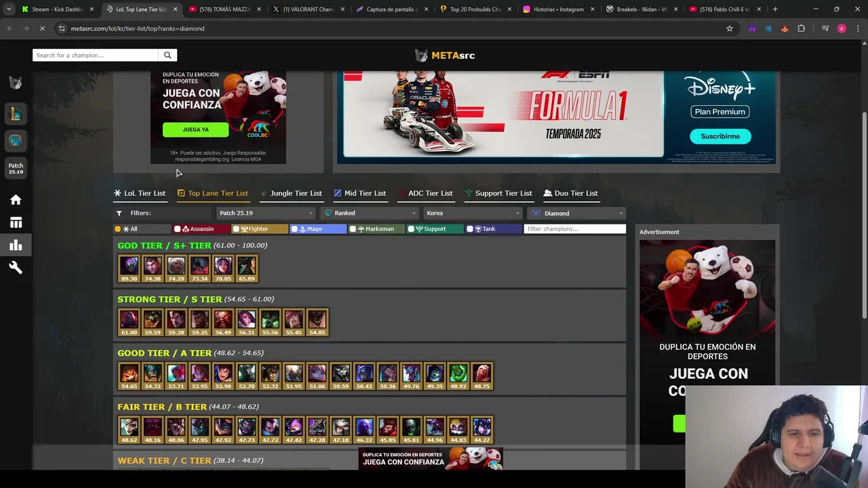
Task: Switch to Top 20 Probuilds browser tab
Action: point(476,9)
